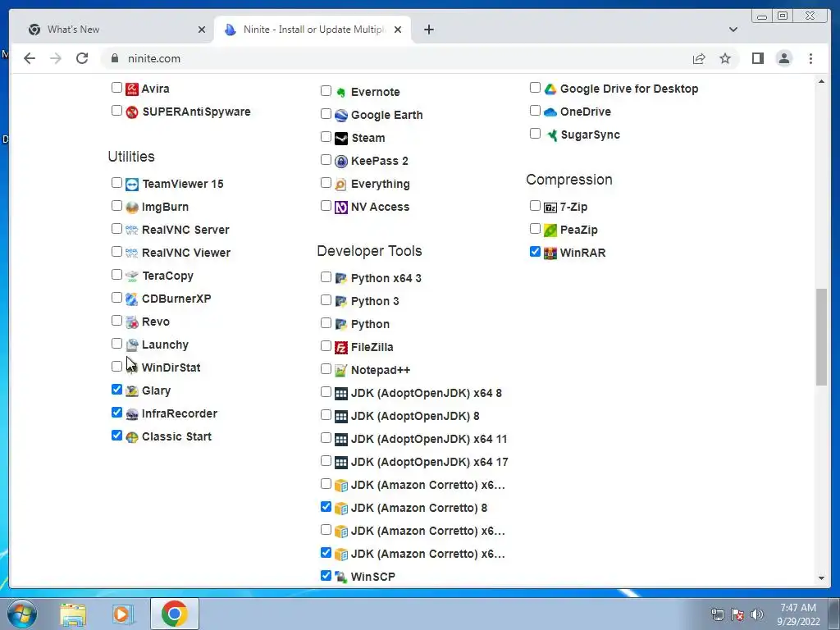Click the WinRAR books icon
840x630 pixels.
point(550,253)
